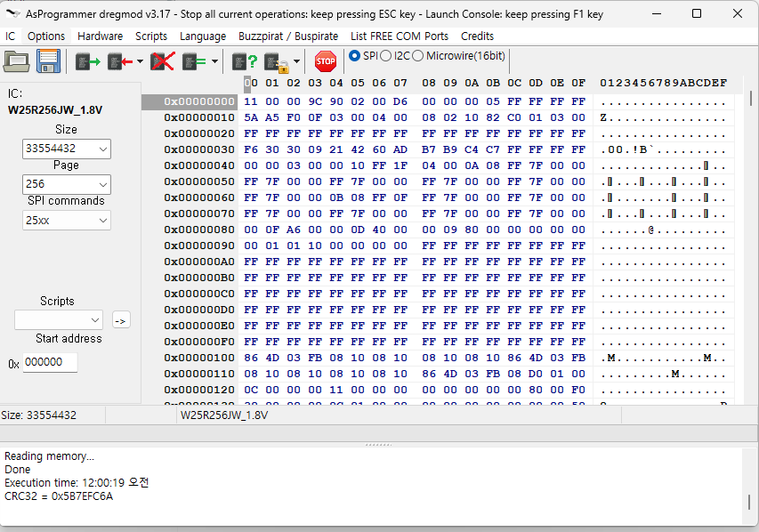The height and width of the screenshot is (532, 759).
Task: Expand the Scripts combo box
Action: (95, 320)
